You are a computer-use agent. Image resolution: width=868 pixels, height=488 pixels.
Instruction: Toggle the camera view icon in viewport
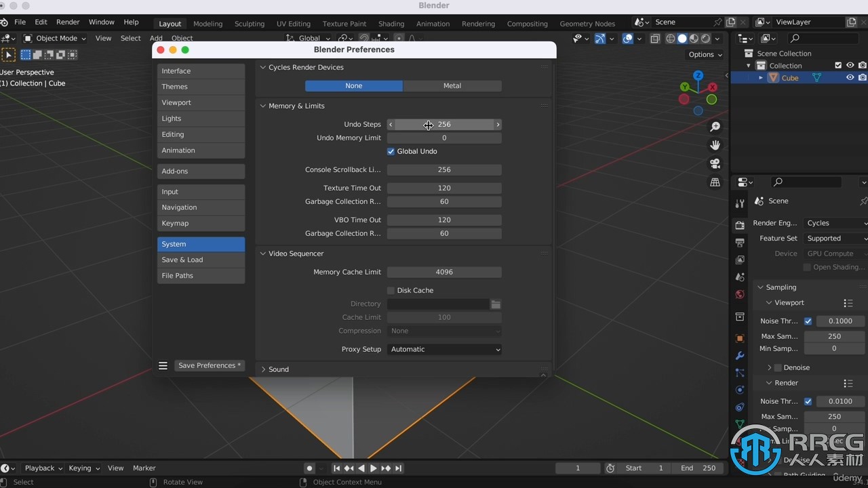click(715, 163)
